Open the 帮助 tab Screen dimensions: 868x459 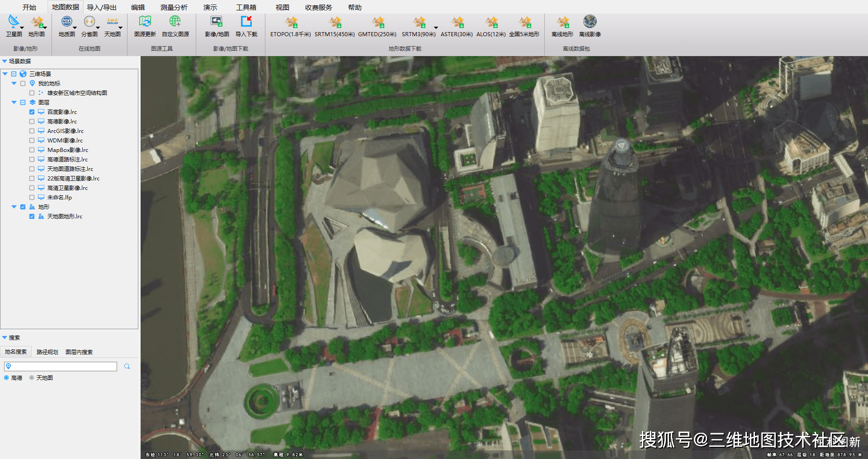(355, 7)
